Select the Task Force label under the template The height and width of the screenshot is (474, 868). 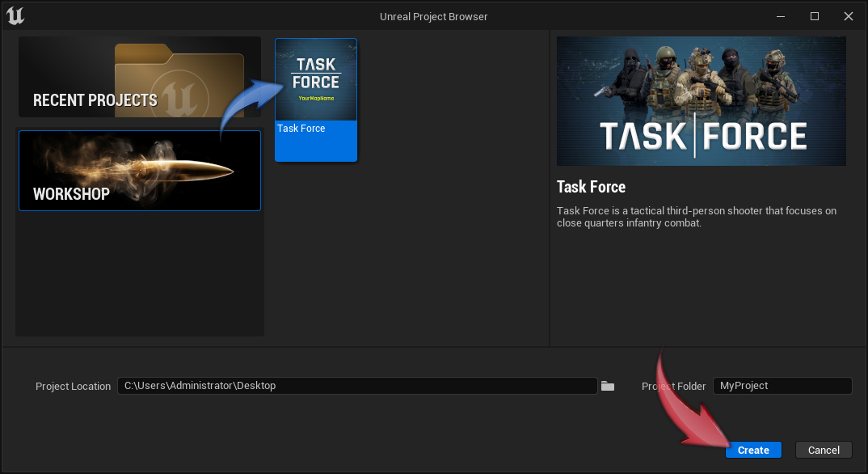[x=301, y=128]
